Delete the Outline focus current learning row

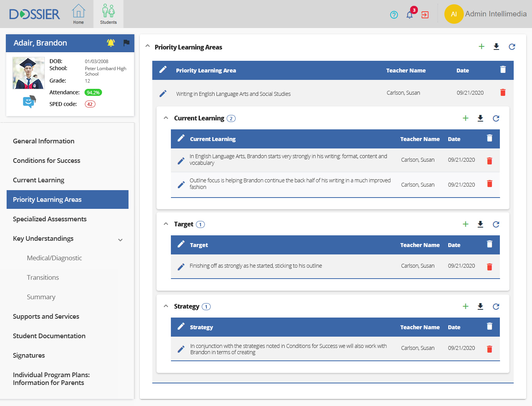coord(490,184)
